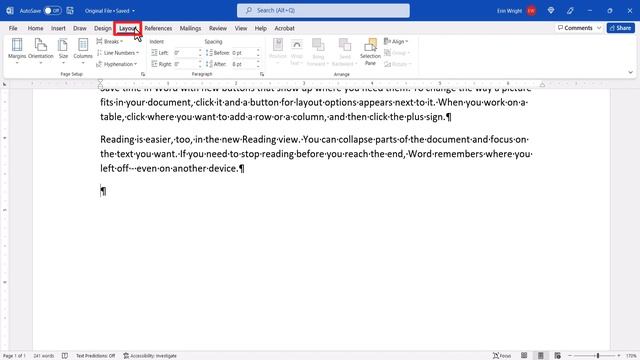Open the Align dropdown

click(x=396, y=41)
